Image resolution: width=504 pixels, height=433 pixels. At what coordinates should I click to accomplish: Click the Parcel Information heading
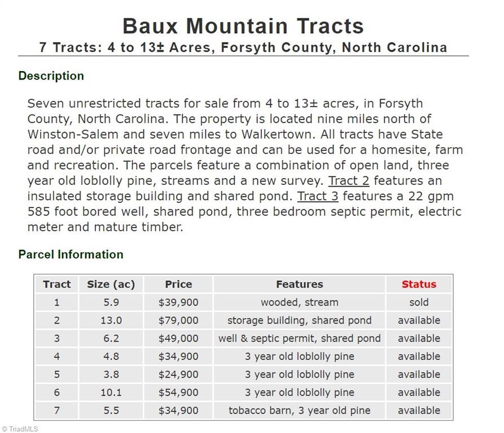pos(71,254)
